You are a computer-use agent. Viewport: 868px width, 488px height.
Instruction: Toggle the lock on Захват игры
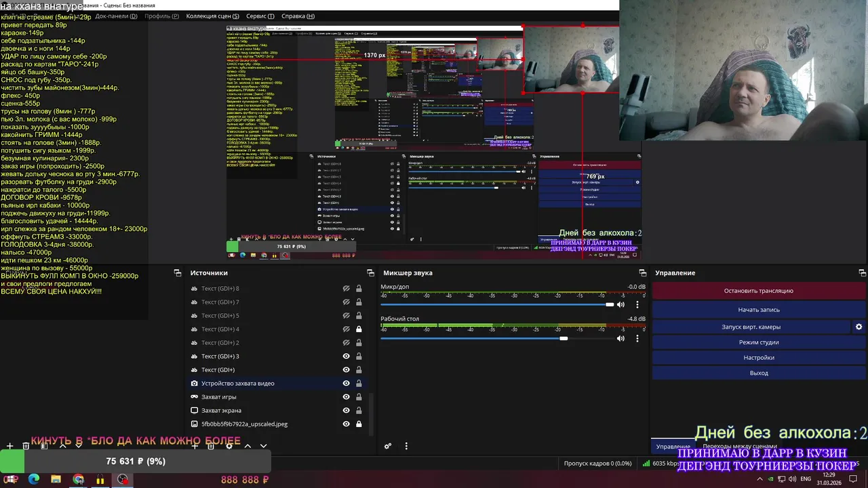point(359,397)
